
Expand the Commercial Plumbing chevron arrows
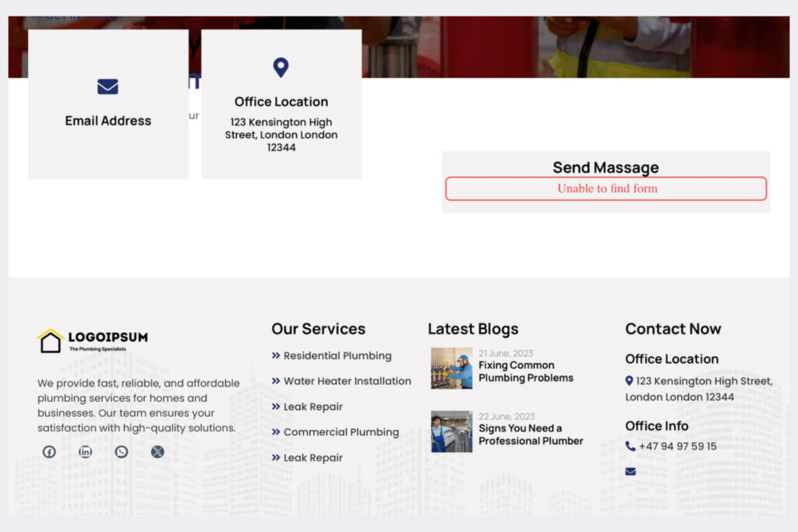point(276,432)
